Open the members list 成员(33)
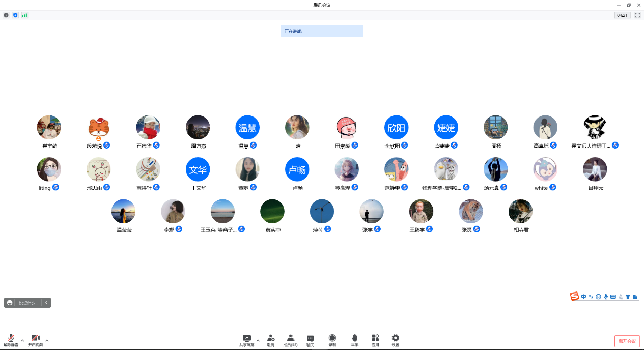The height and width of the screenshot is (350, 644). [290, 340]
